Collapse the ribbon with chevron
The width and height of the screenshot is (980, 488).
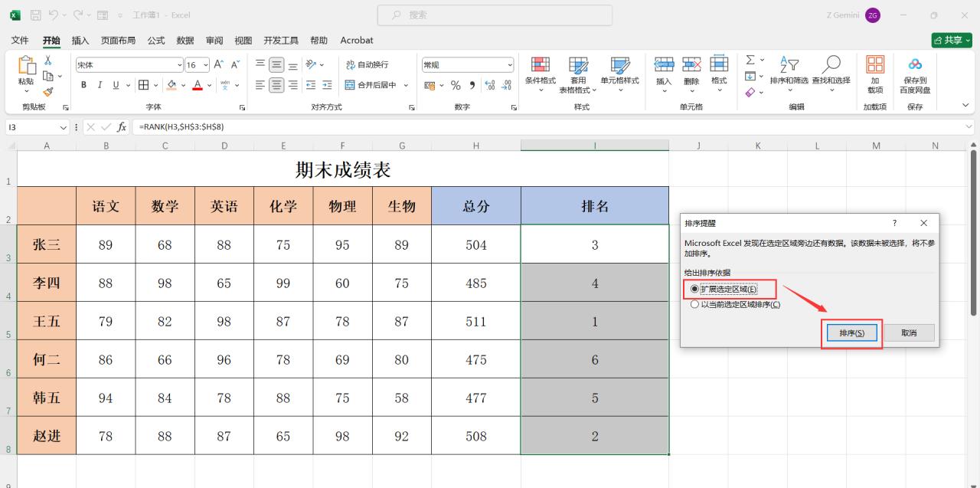(965, 106)
